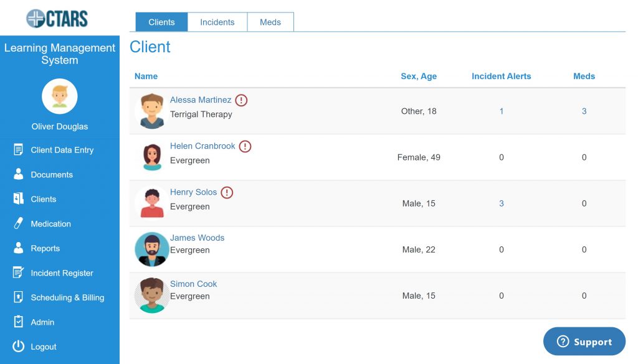Viewport: 638px width, 364px height.
Task: View Henry Solos's 3 incident alerts
Action: click(x=501, y=203)
